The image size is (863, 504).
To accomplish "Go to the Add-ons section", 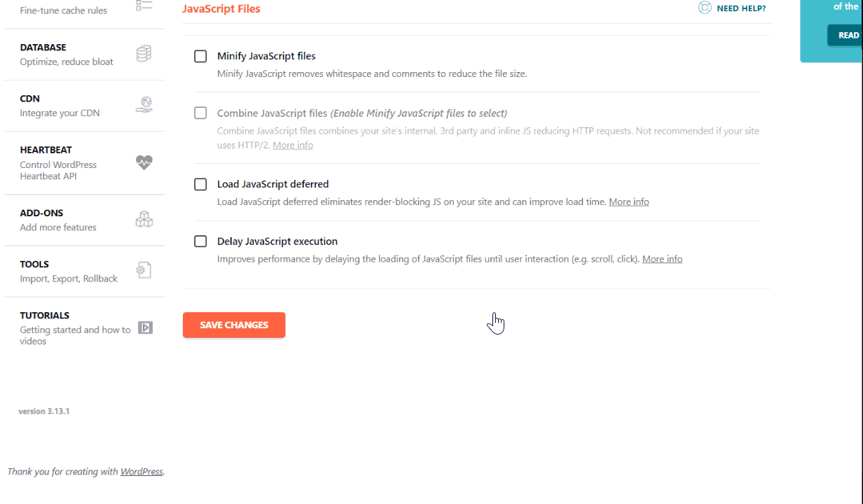I will click(x=41, y=213).
